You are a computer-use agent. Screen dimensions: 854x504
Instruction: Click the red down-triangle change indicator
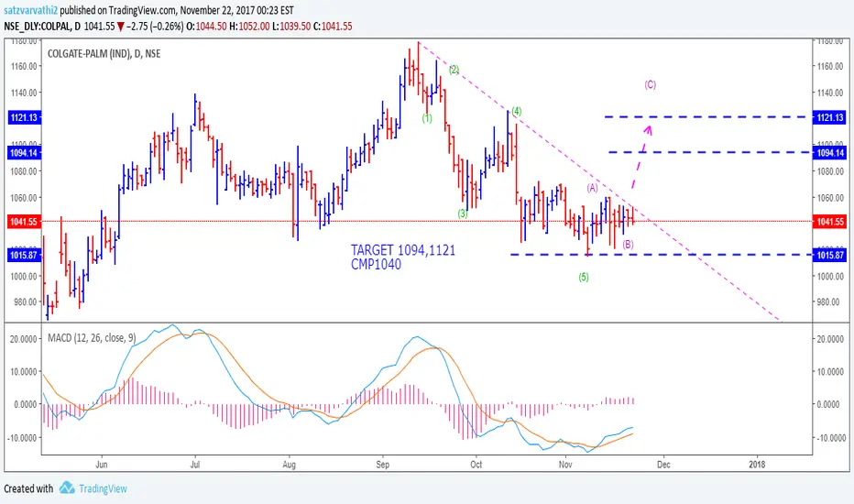[x=120, y=27]
